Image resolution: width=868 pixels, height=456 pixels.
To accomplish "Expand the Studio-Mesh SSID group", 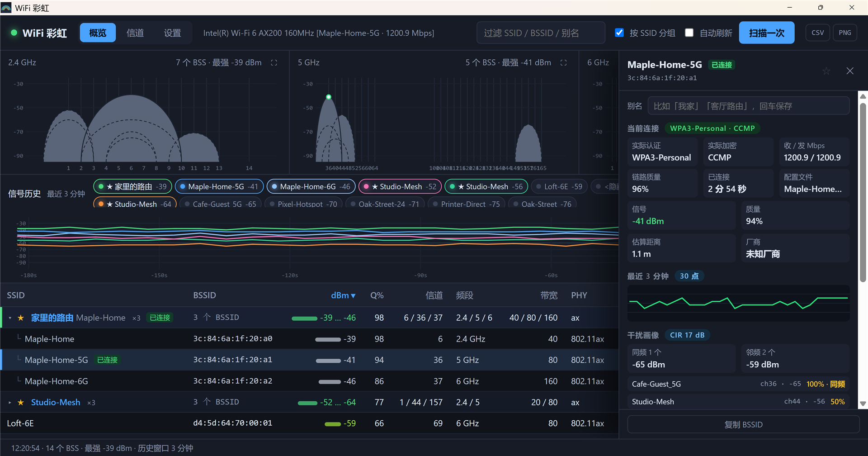I will (x=10, y=403).
